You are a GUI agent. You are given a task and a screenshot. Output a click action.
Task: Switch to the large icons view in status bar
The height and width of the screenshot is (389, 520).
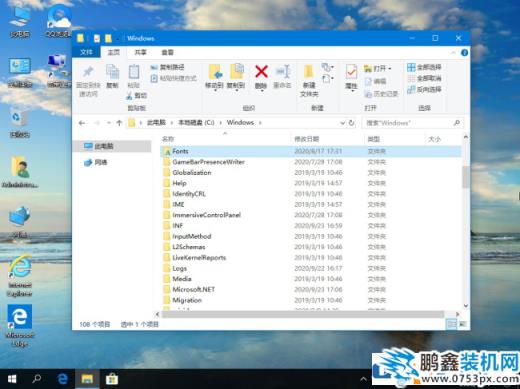pos(463,324)
